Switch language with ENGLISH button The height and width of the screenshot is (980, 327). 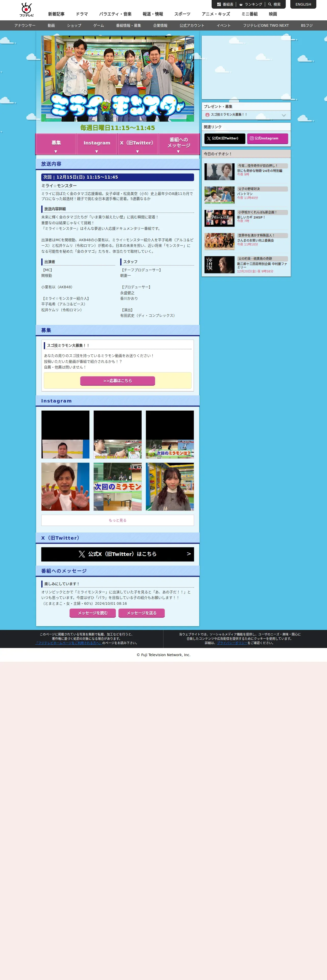tap(303, 4)
